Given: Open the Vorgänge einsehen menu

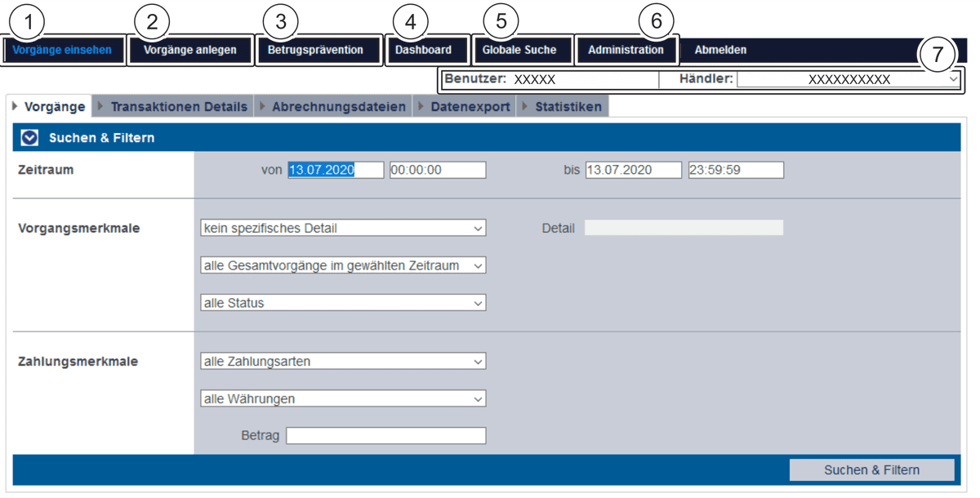Looking at the screenshot, I should tap(62, 50).
